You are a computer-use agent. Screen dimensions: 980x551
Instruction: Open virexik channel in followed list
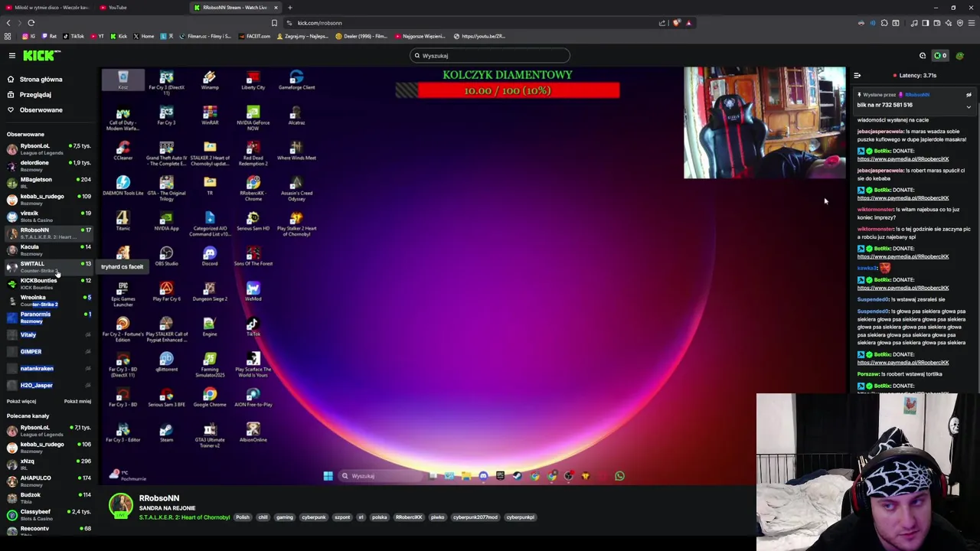(47, 216)
